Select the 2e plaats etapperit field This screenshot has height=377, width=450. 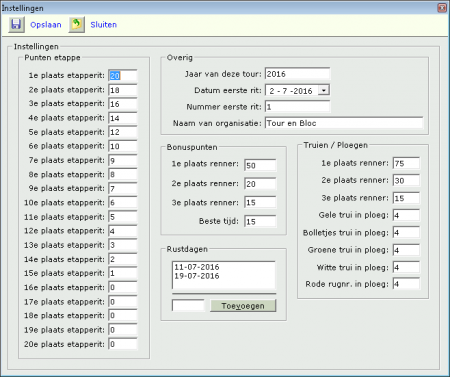click(123, 90)
